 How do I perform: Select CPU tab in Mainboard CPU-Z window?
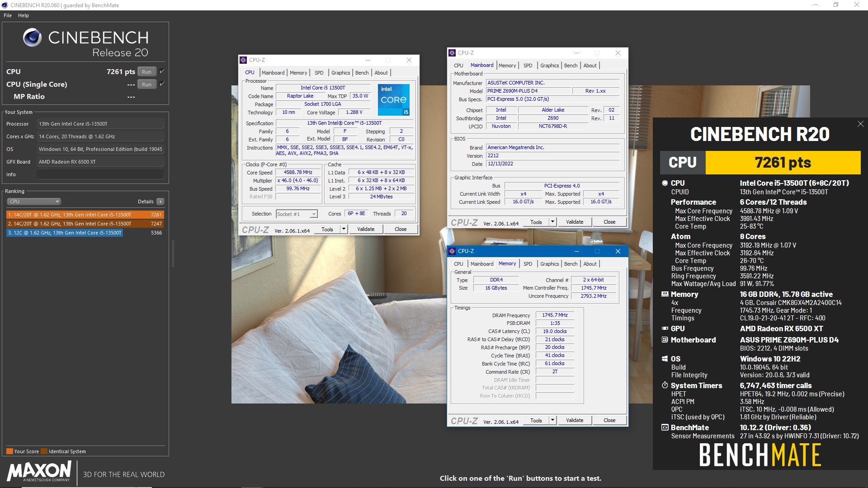coord(458,66)
